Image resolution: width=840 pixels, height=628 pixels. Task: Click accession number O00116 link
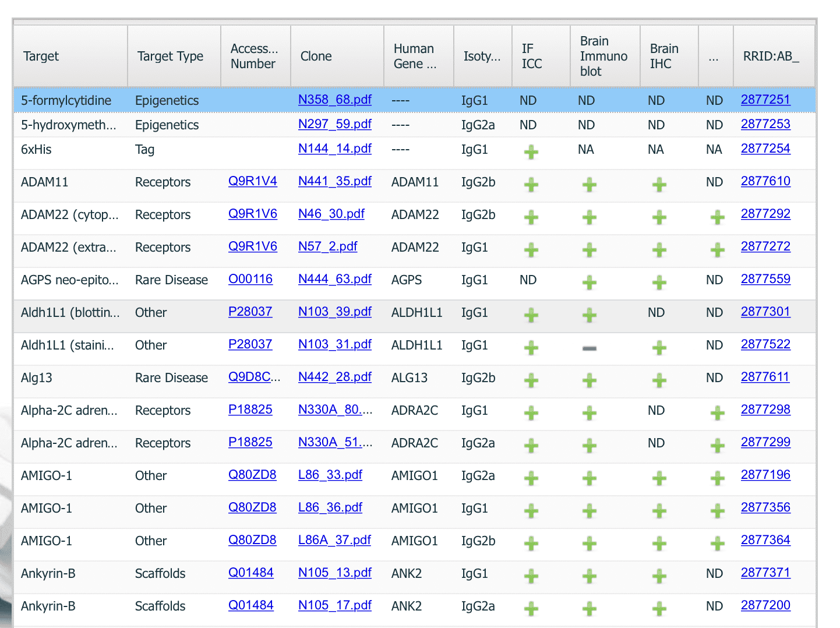[250, 279]
